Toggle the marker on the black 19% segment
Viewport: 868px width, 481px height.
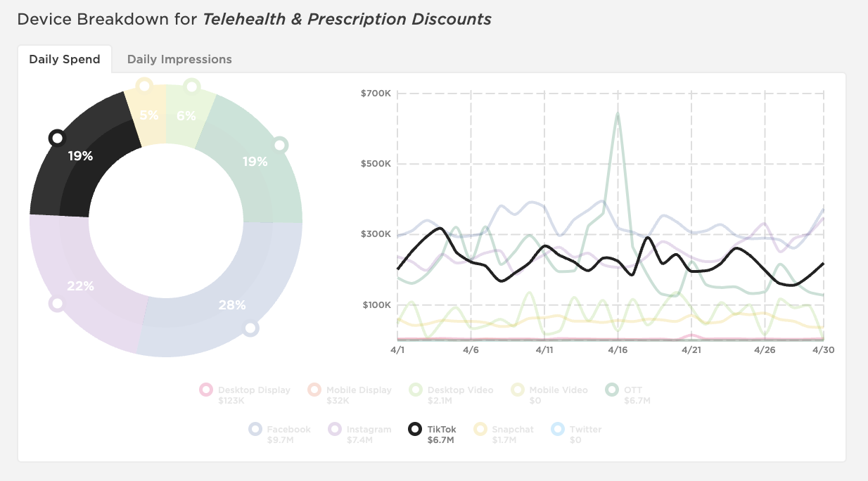57,138
